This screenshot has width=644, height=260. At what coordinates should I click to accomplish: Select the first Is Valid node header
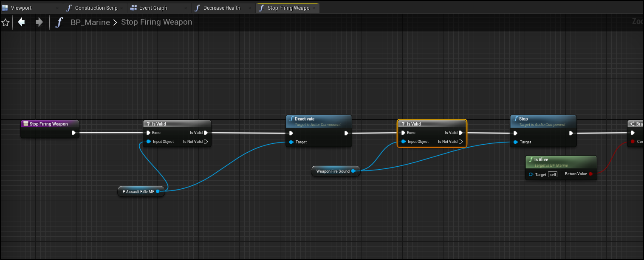177,124
